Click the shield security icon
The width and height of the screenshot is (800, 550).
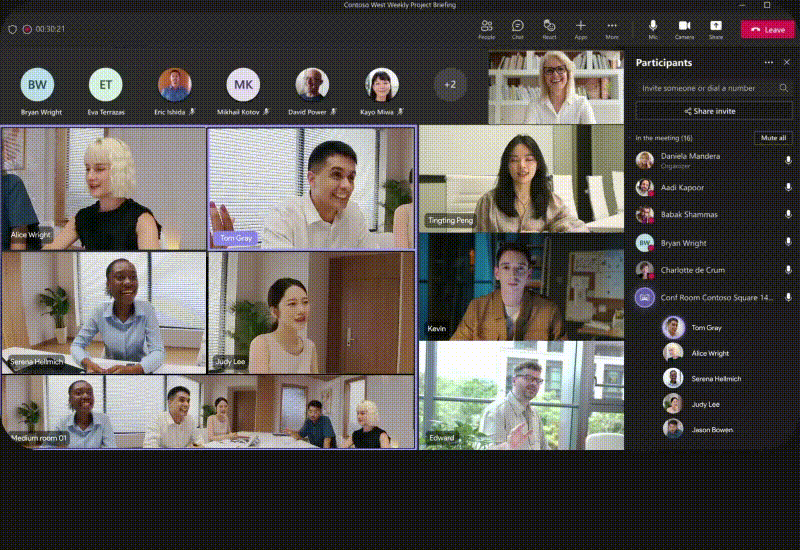(12, 29)
